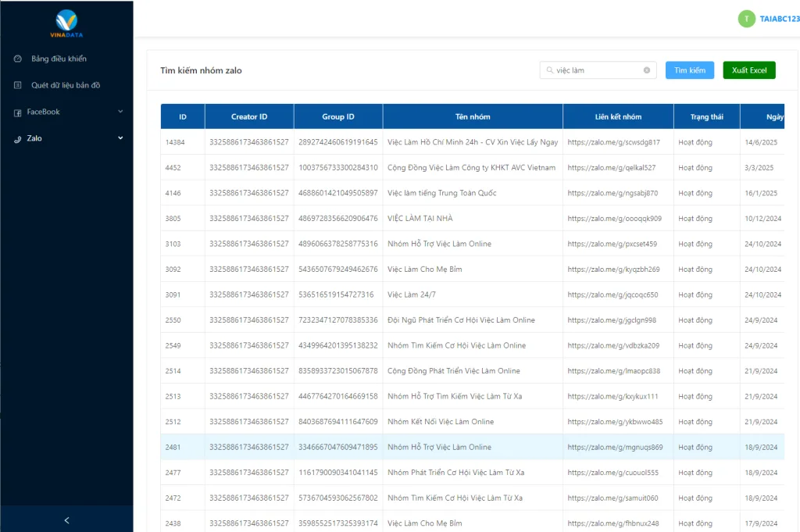Open link https://zalo.me/g/cuouol555
800x532 pixels.
coord(612,473)
